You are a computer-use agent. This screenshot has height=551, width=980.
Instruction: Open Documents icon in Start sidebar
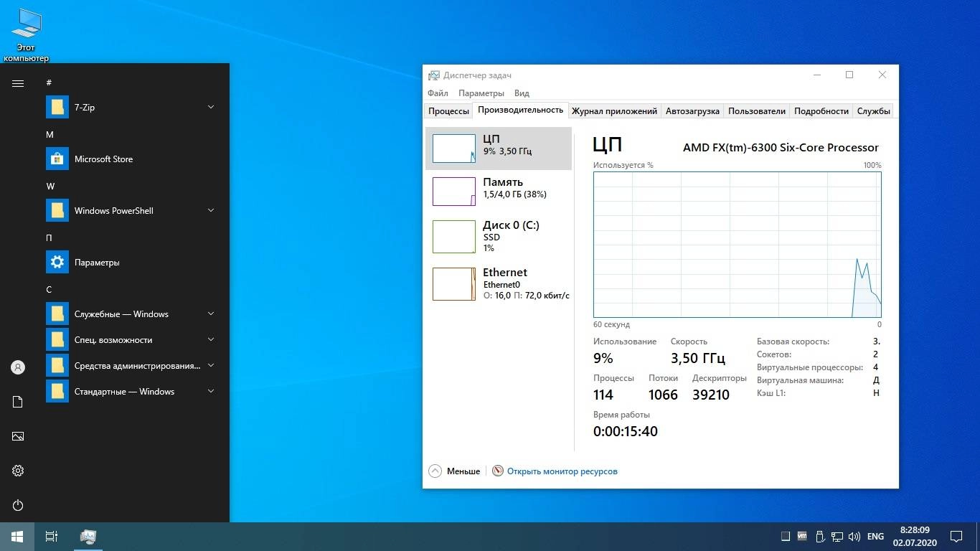pos(18,402)
